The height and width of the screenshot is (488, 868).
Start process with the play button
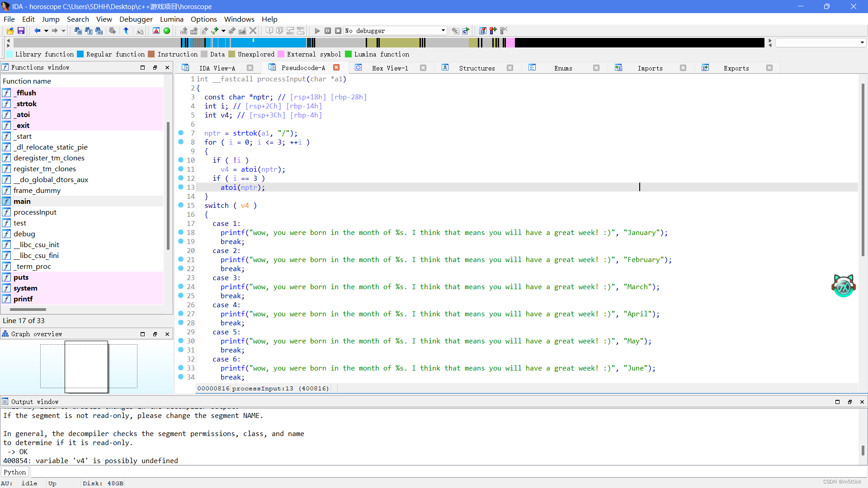(x=317, y=31)
